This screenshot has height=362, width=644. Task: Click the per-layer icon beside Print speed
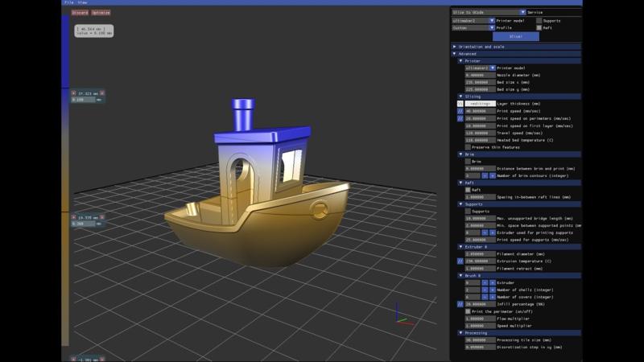coord(460,111)
